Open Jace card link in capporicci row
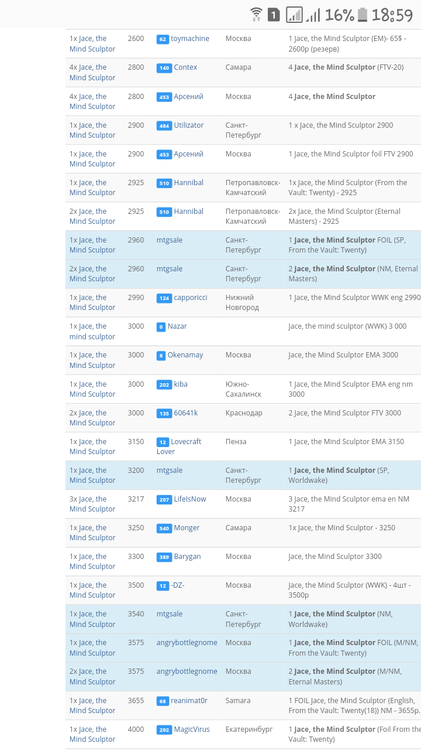 pyautogui.click(x=92, y=302)
